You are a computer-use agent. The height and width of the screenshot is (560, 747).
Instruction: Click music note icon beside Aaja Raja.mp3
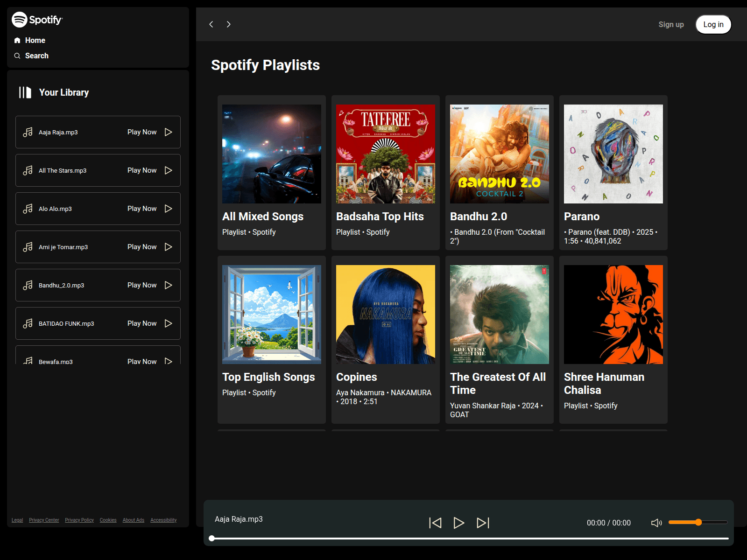(x=28, y=132)
